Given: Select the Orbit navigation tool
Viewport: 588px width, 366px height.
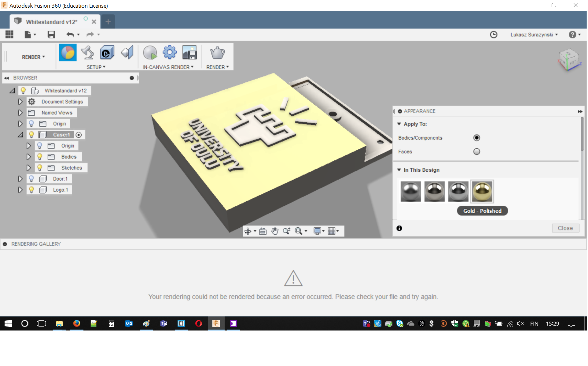Looking at the screenshot, I should click(248, 231).
